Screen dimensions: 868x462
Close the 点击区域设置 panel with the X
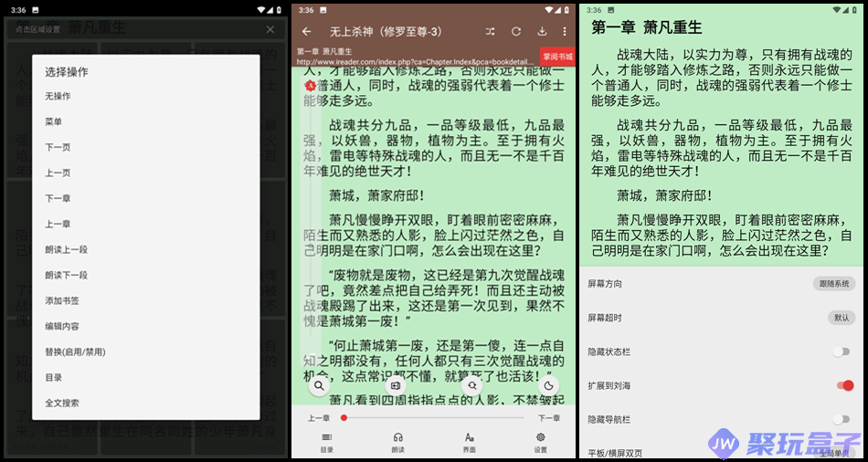pos(270,29)
